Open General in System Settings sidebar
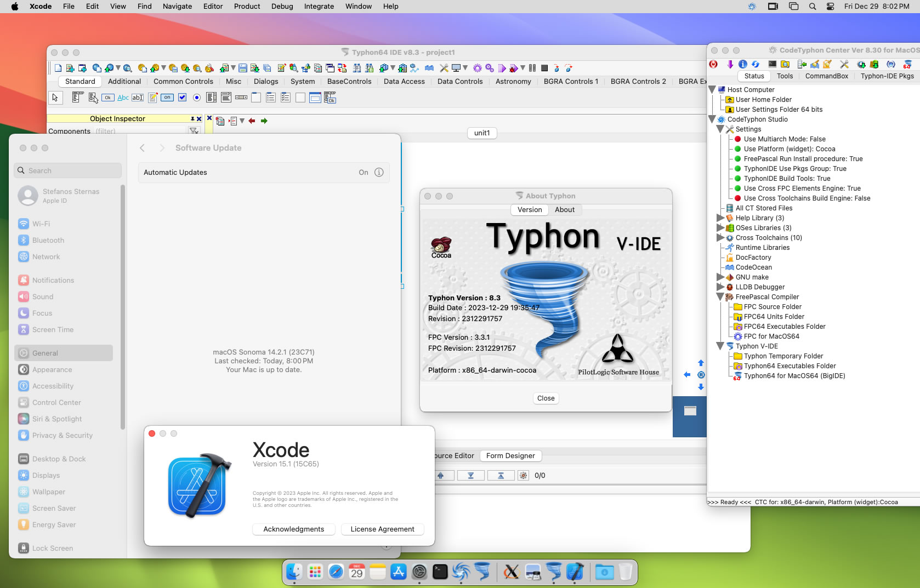The image size is (920, 588). point(64,353)
